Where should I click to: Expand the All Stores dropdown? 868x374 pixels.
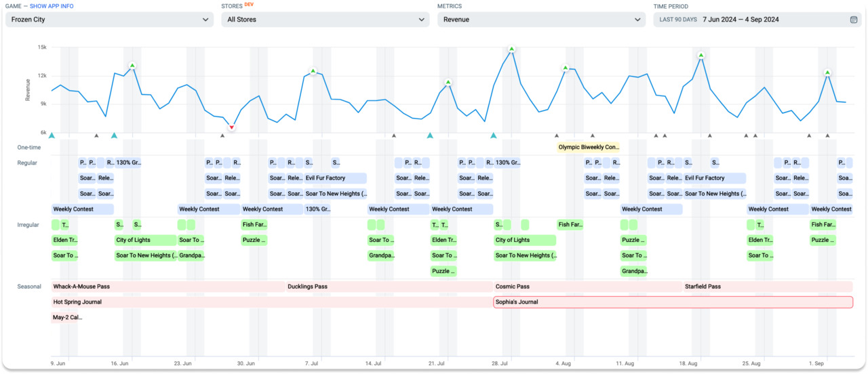(325, 20)
